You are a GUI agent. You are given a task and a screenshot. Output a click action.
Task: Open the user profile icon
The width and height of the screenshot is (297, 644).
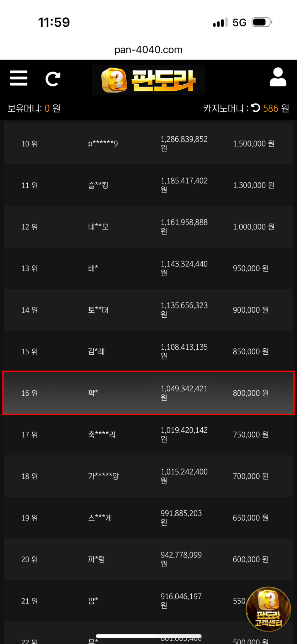click(x=278, y=77)
